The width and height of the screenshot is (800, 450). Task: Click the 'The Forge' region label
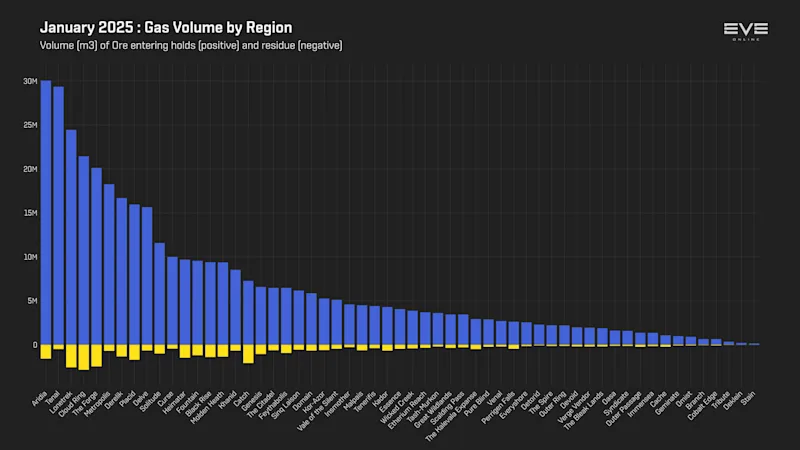pyautogui.click(x=86, y=403)
